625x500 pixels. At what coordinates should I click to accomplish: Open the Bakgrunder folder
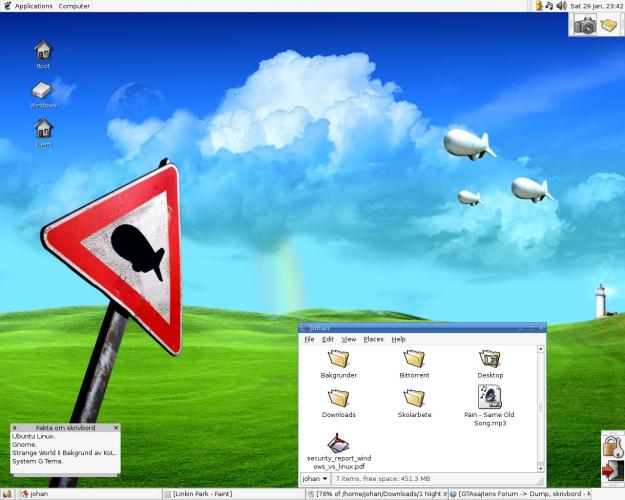[338, 358]
